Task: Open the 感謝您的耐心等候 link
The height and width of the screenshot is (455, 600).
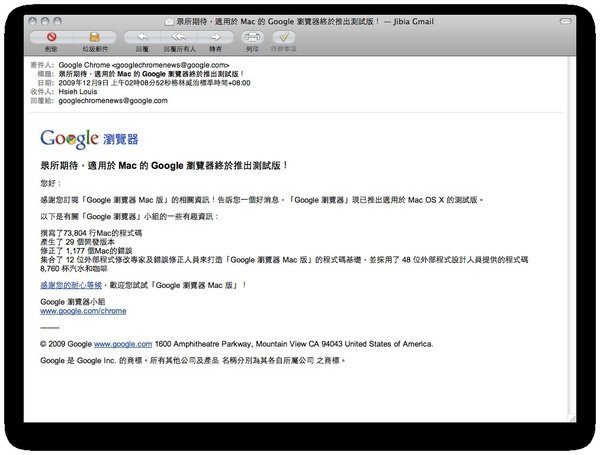Action: [71, 285]
